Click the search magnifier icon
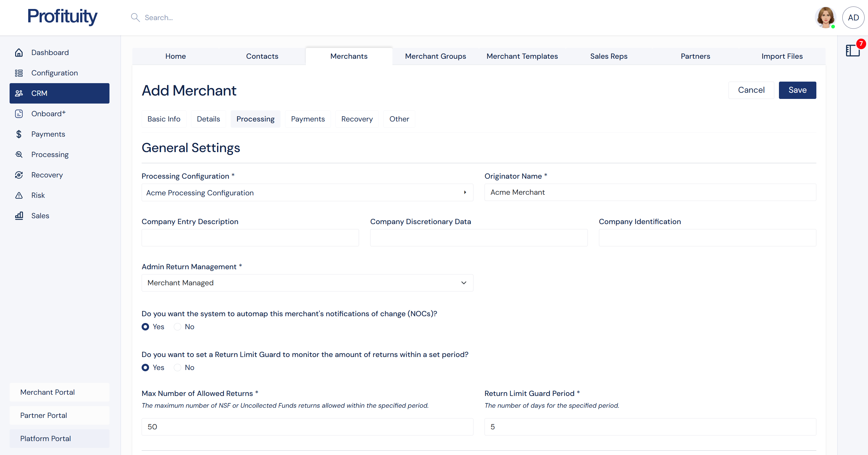 click(135, 18)
